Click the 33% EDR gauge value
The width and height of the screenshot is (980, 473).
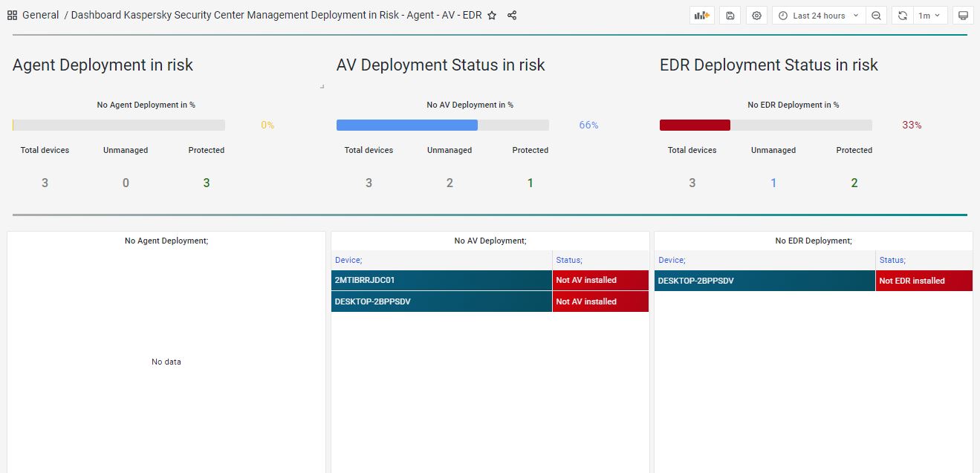pos(912,125)
